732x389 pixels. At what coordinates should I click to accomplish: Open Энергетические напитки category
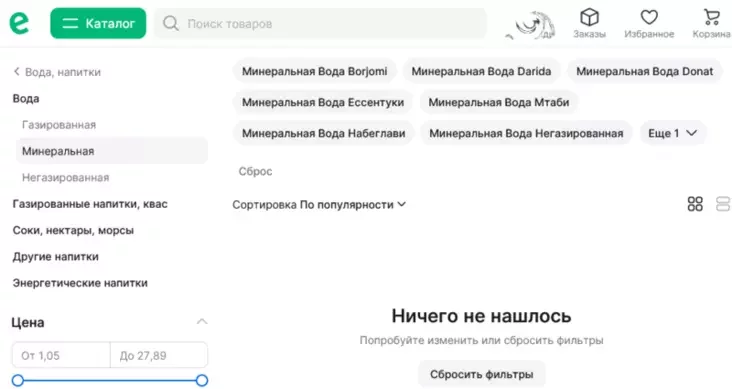click(x=80, y=283)
